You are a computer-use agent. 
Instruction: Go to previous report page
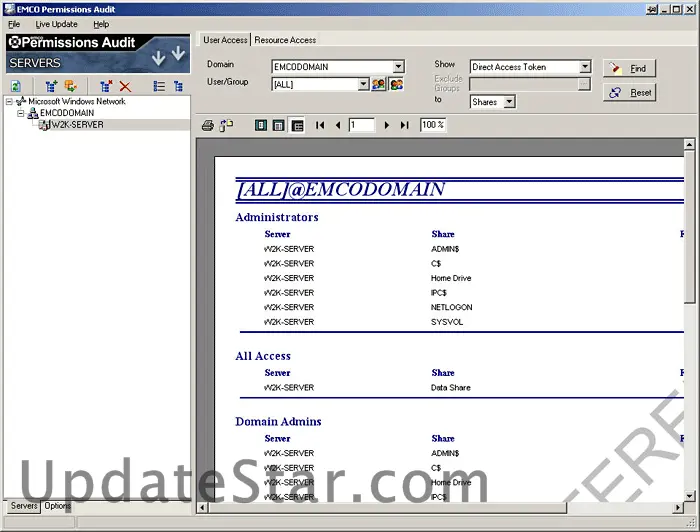point(338,125)
